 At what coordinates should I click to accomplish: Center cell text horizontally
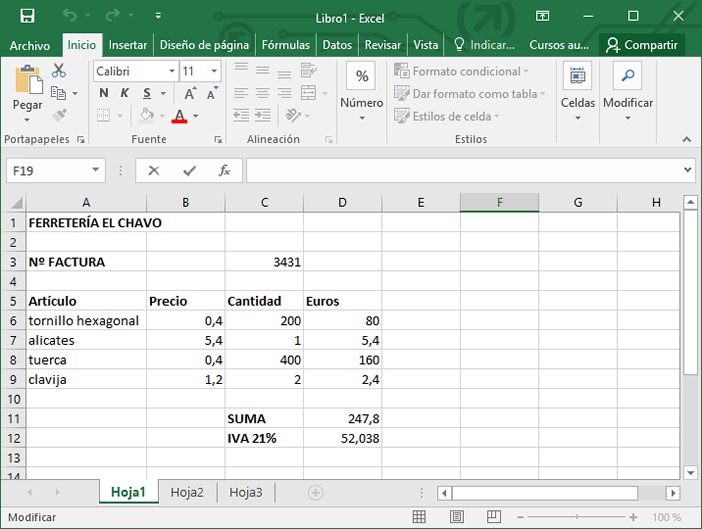pyautogui.click(x=262, y=93)
